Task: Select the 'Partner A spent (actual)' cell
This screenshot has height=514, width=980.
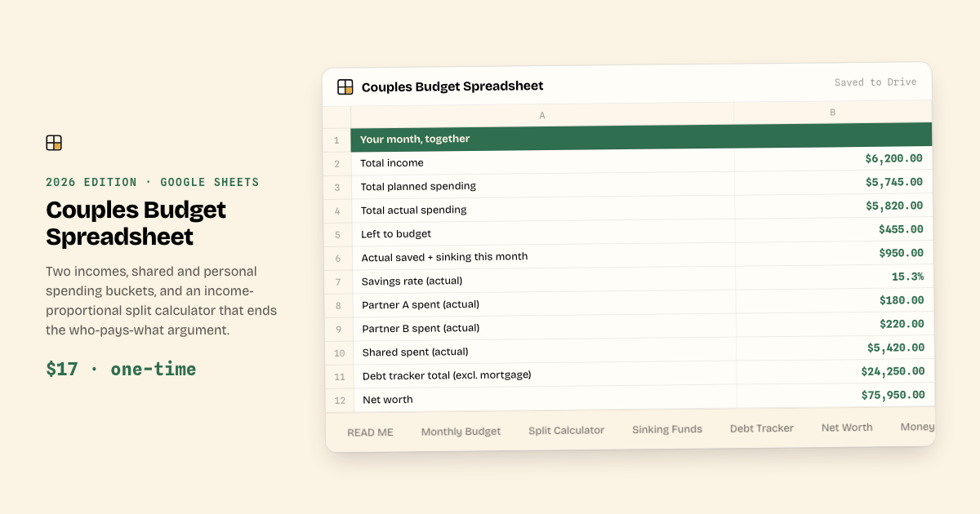Action: (546, 304)
